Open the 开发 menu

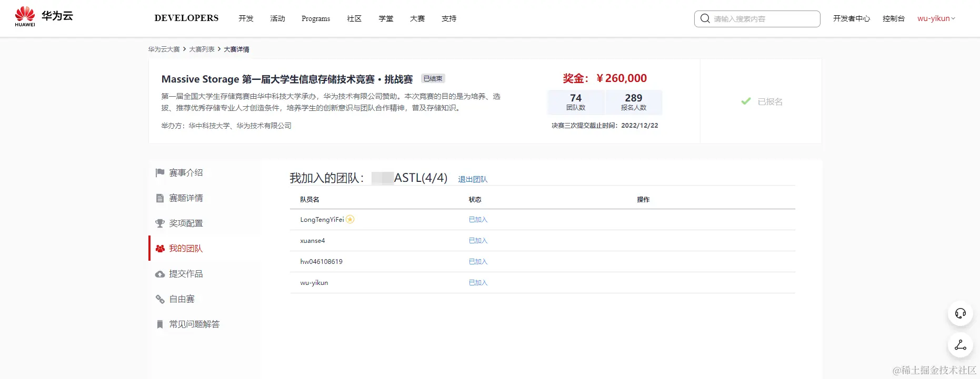pos(246,18)
